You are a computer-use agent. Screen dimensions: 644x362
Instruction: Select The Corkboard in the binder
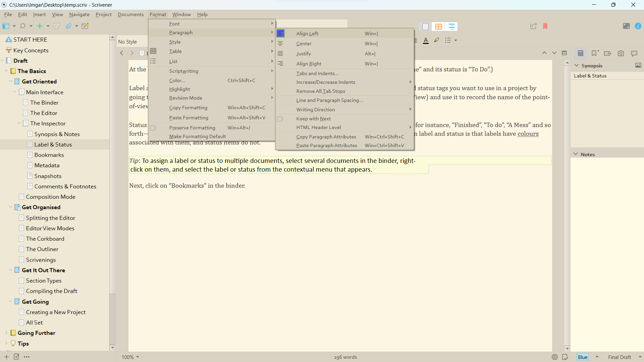click(x=45, y=239)
